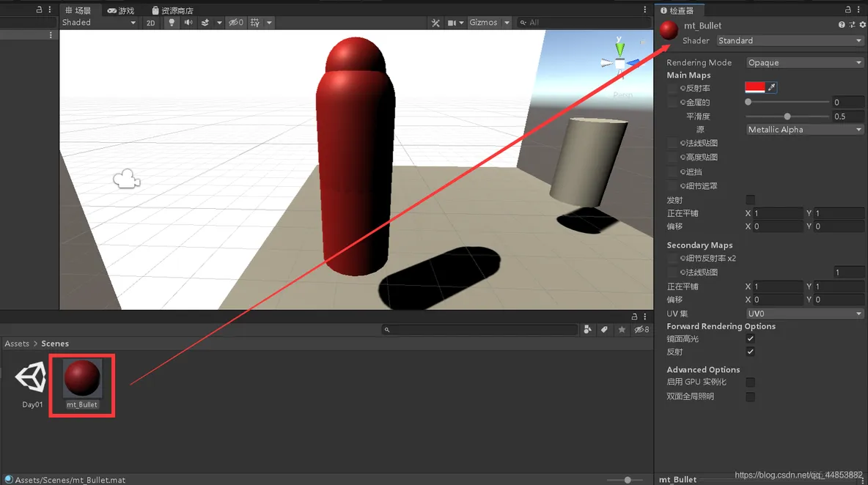Adjust the 平滑度 smoothness slider
The width and height of the screenshot is (868, 485).
click(x=787, y=116)
